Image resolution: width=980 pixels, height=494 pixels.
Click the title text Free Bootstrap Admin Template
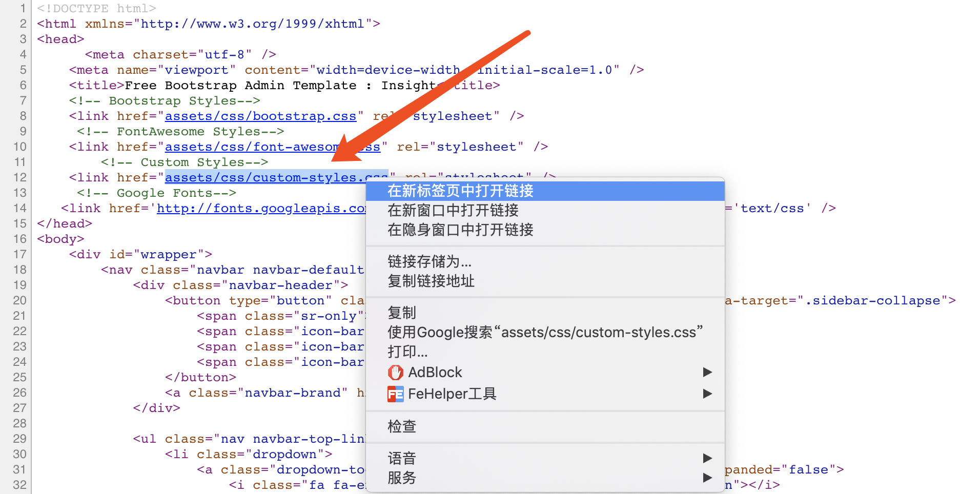click(240, 86)
